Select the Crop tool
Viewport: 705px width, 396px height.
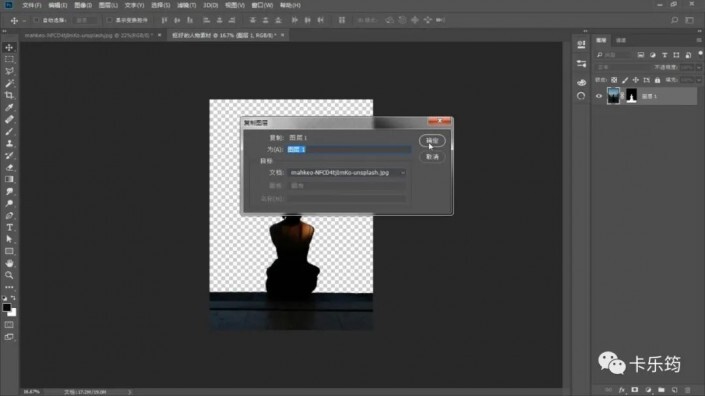click(9, 95)
